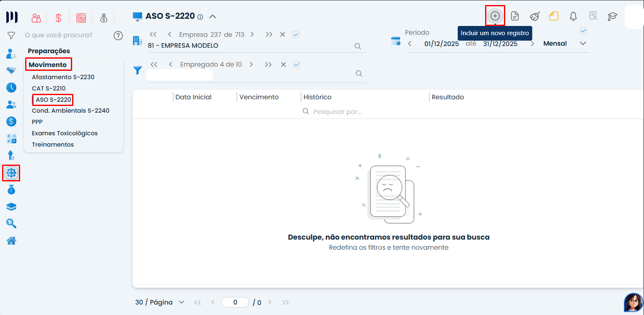
Task: Click the O que você procura search box
Action: (59, 35)
